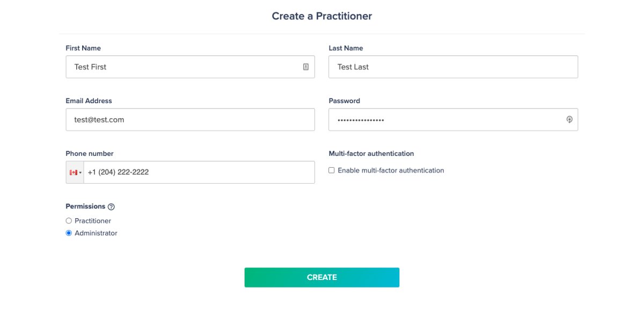Click the password manager icon in Password field
The height and width of the screenshot is (309, 644).
(x=569, y=119)
